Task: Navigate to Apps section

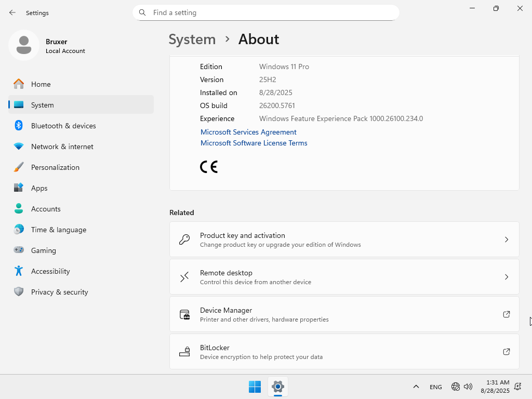Action: pyautogui.click(x=39, y=188)
